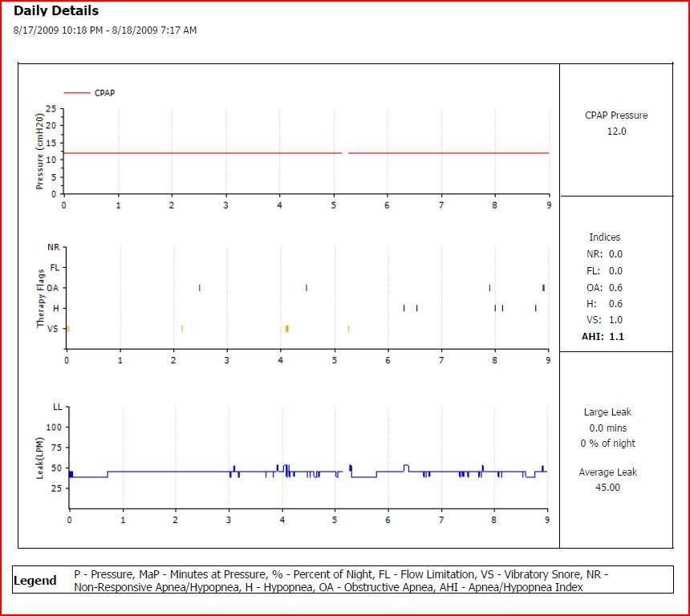
Task: Click the Large Leak 0.0 mins reading
Action: pyautogui.click(x=607, y=428)
